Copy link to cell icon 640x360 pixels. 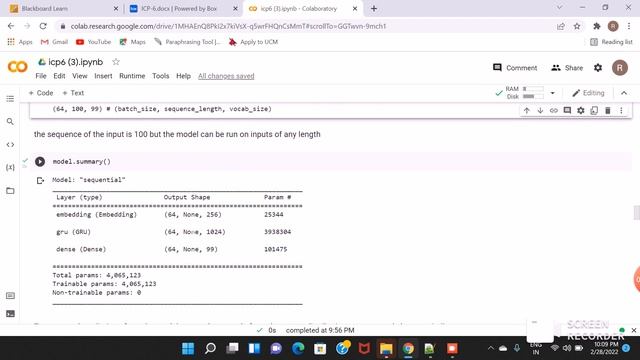(553, 110)
